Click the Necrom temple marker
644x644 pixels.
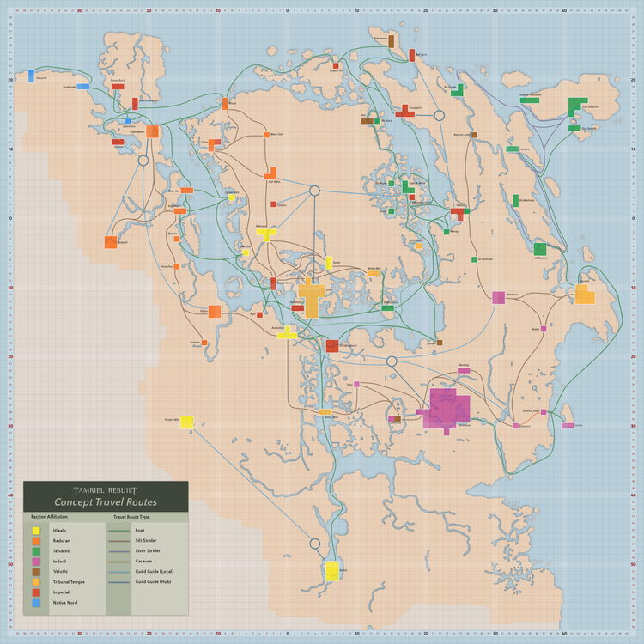585,294
